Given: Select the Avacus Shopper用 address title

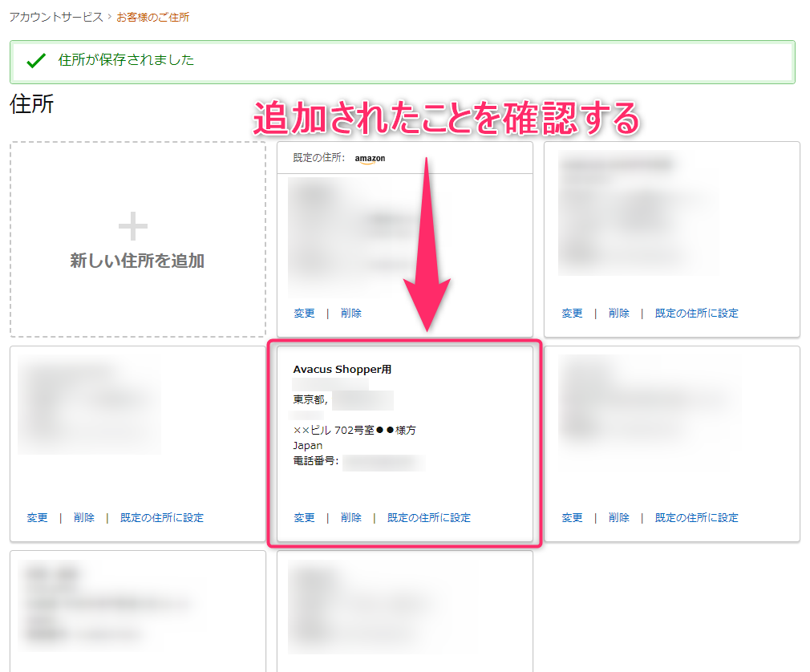Looking at the screenshot, I should pyautogui.click(x=342, y=370).
